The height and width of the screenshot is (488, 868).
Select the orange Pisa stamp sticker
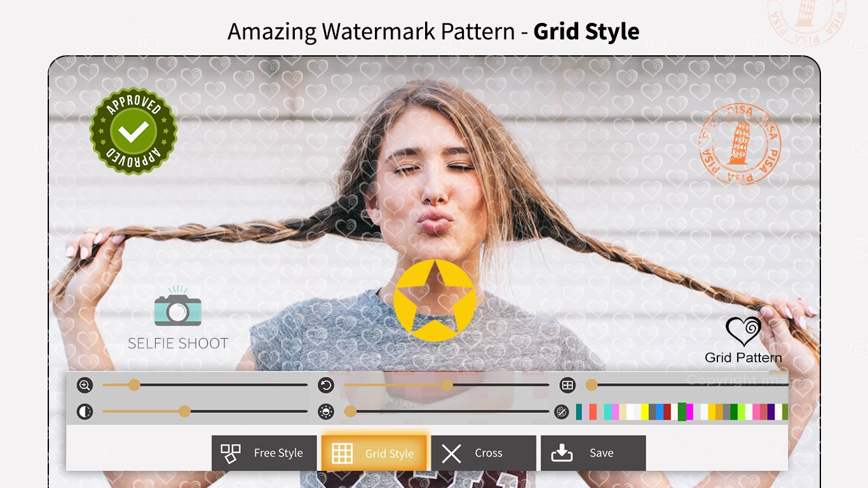click(740, 144)
